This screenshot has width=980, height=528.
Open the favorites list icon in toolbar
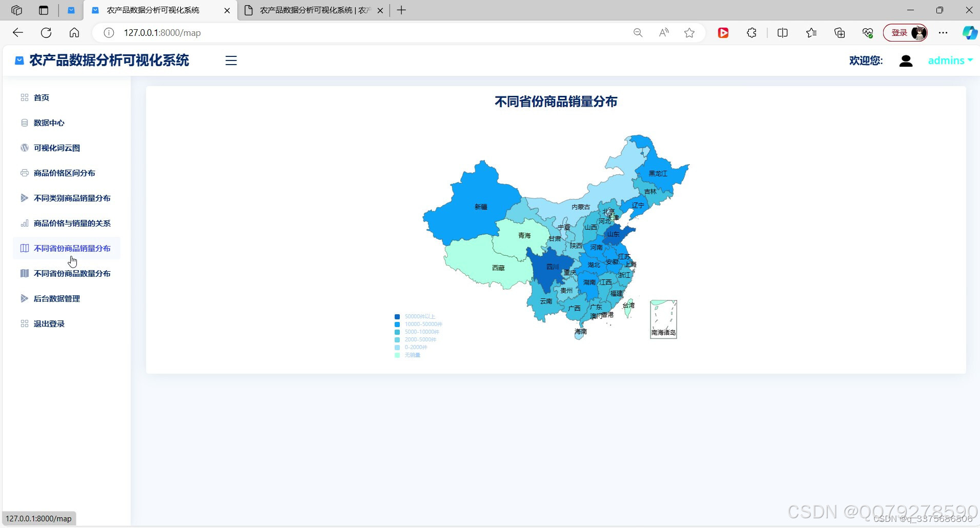click(x=811, y=33)
